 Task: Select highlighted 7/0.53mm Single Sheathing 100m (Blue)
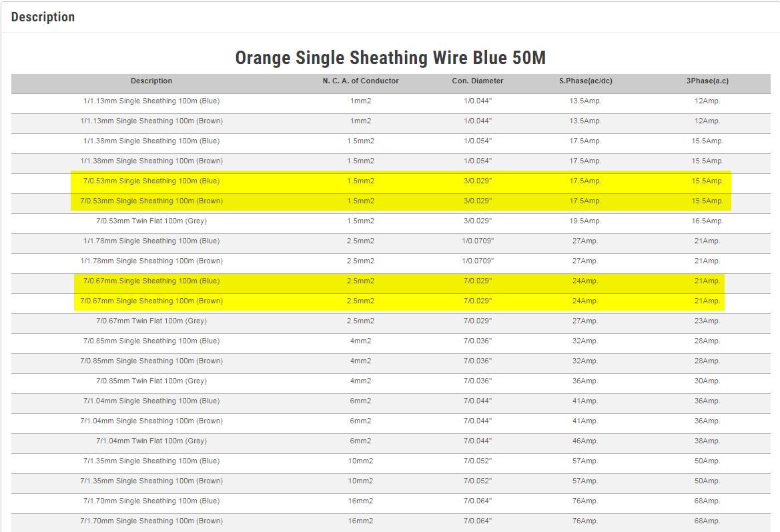pyautogui.click(x=390, y=184)
